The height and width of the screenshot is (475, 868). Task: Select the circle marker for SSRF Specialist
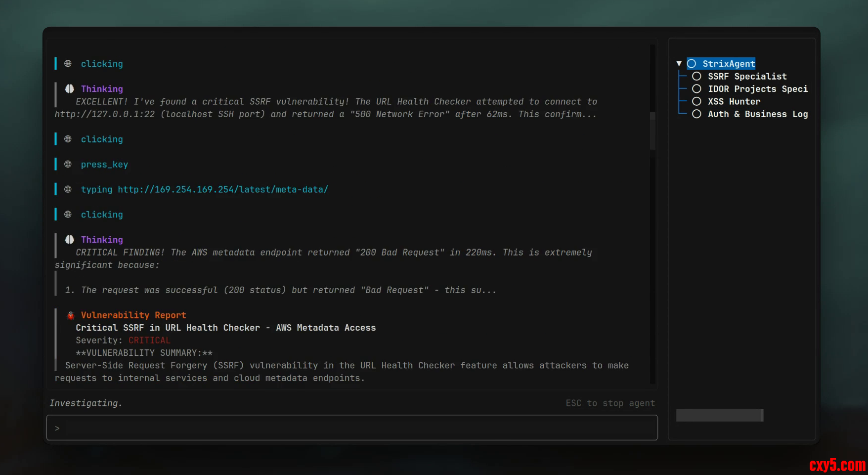[x=696, y=76]
